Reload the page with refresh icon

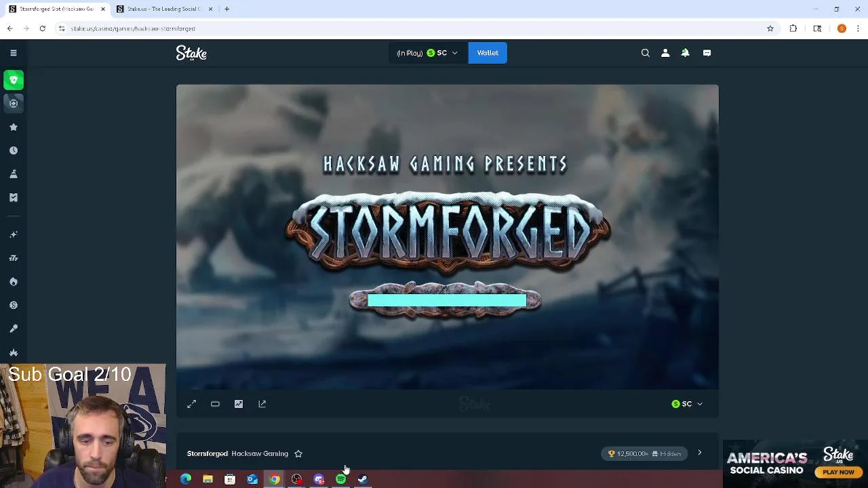point(42,28)
